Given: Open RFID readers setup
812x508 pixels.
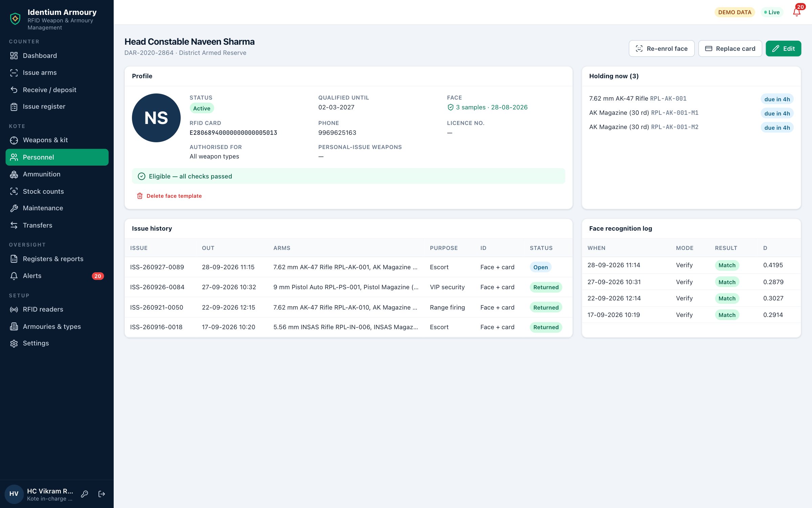Looking at the screenshot, I should click(57, 309).
